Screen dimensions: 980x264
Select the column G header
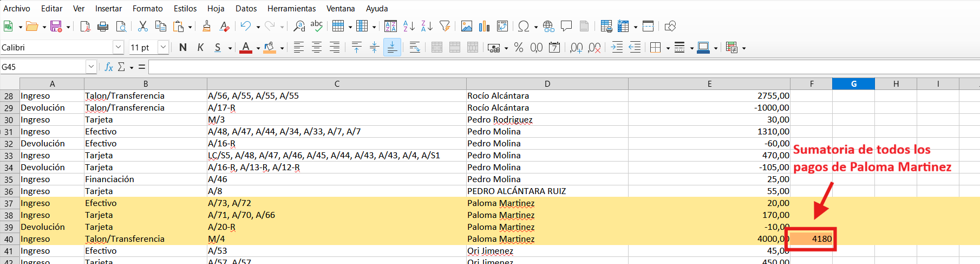853,83
